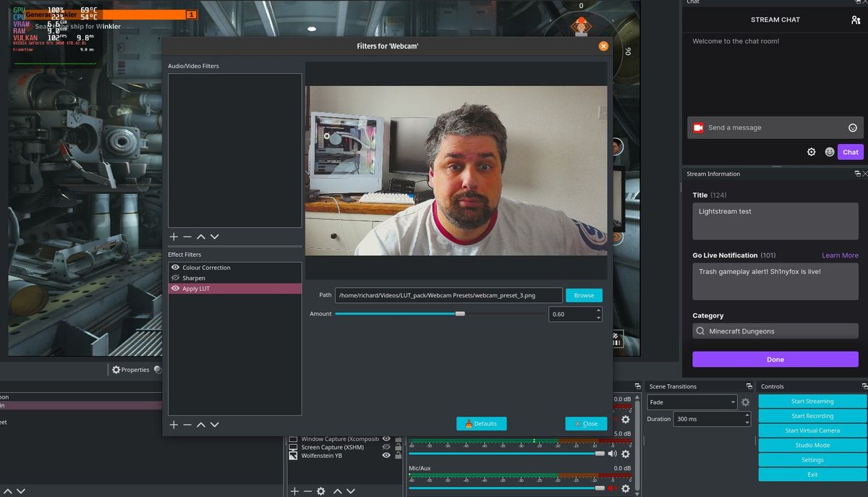Open Mic/Aux advanced options gear icon
The image size is (868, 497).
coord(625,487)
